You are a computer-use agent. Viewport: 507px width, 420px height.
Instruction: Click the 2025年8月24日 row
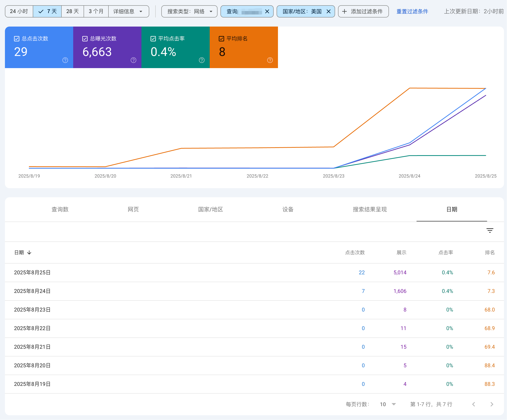click(254, 291)
